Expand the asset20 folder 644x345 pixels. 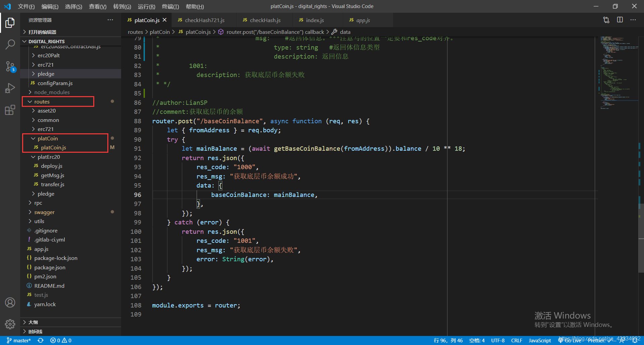point(70,111)
